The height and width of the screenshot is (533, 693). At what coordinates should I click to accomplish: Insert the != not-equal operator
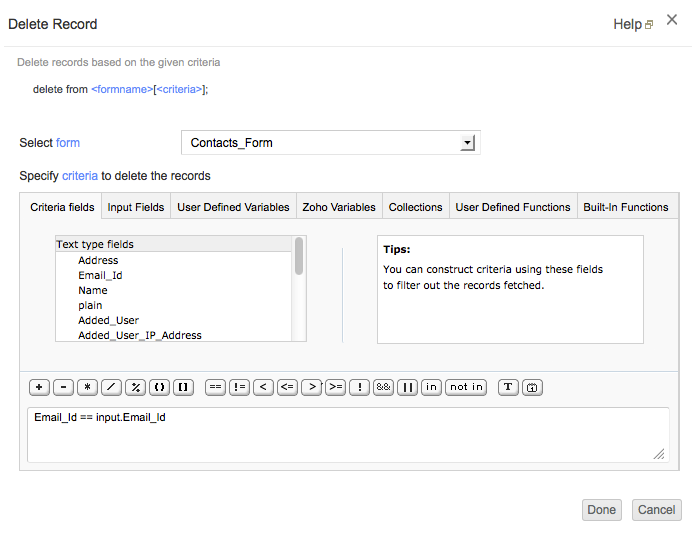[x=239, y=387]
